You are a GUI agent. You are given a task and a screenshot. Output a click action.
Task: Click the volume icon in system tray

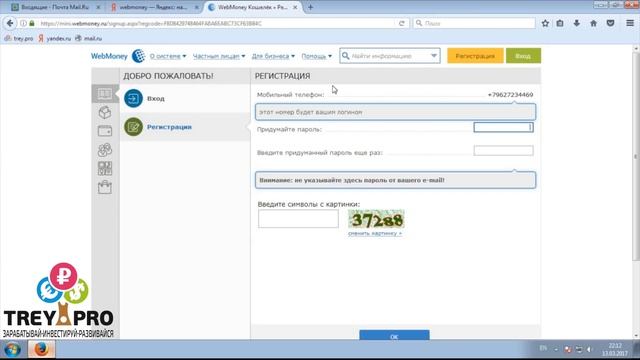click(x=589, y=349)
